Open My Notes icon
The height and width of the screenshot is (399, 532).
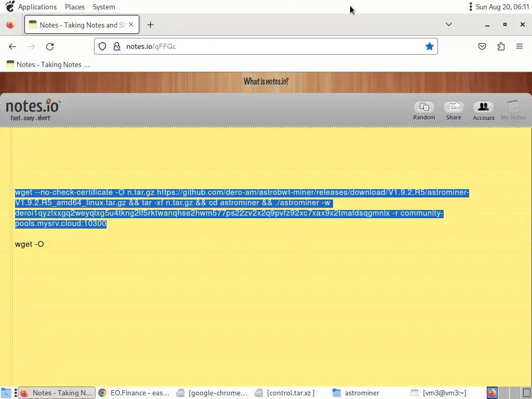point(513,111)
